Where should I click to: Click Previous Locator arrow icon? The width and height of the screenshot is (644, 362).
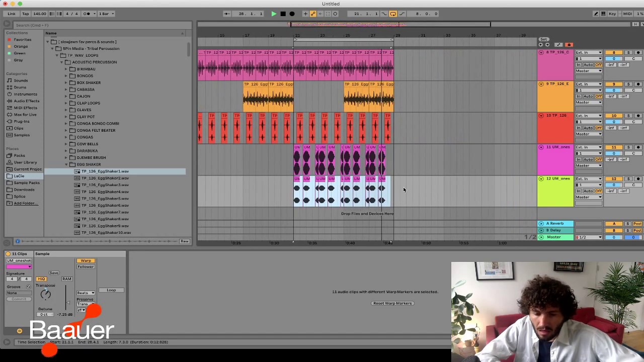[x=541, y=45]
